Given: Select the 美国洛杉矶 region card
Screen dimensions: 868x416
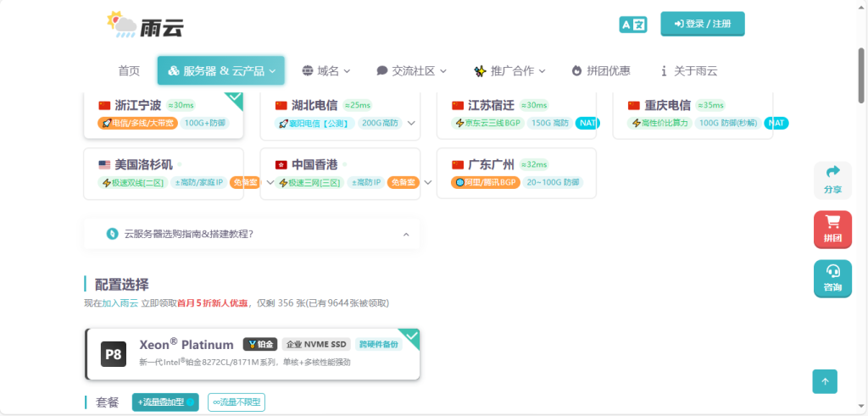Looking at the screenshot, I should [164, 173].
